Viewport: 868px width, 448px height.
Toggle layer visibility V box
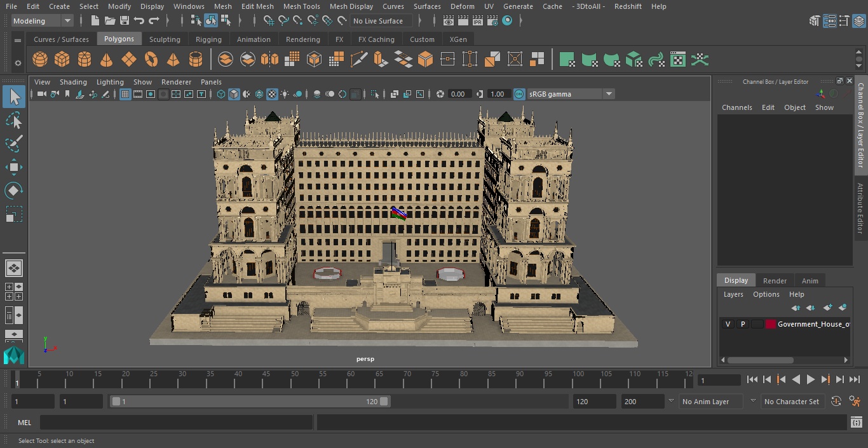[728, 324]
